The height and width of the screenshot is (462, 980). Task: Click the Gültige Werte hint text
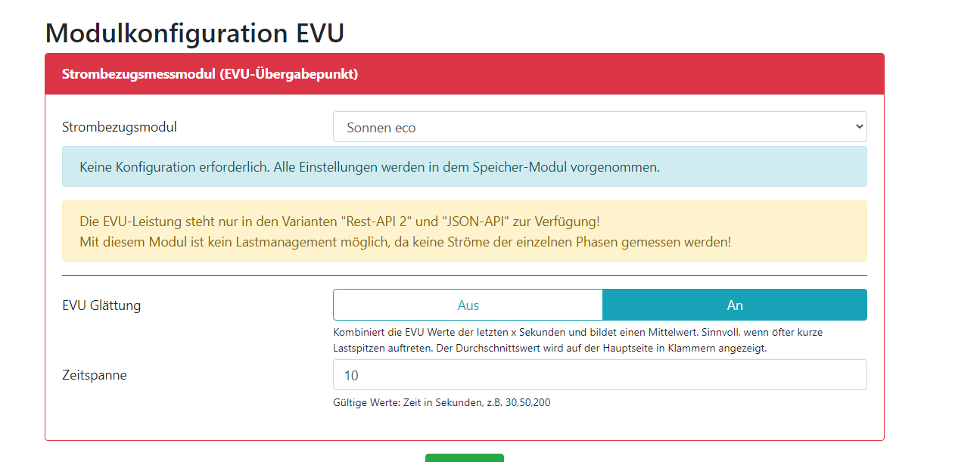[441, 402]
